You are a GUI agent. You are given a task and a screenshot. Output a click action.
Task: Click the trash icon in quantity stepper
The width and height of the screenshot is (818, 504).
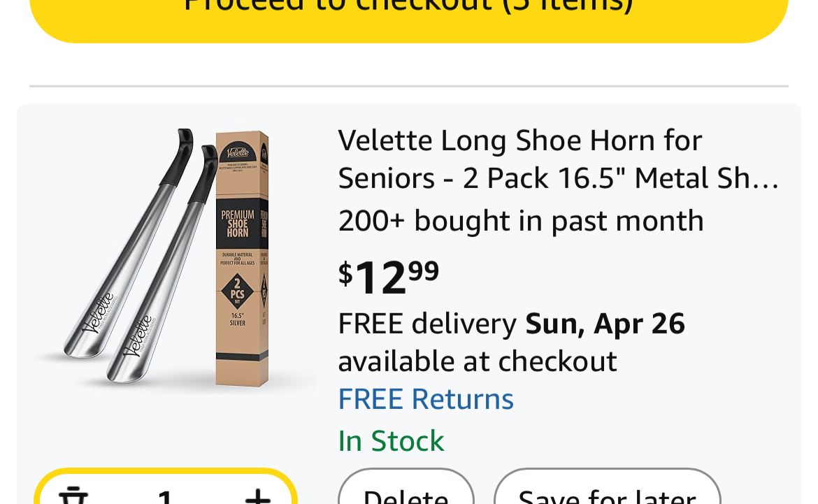pyautogui.click(x=73, y=496)
